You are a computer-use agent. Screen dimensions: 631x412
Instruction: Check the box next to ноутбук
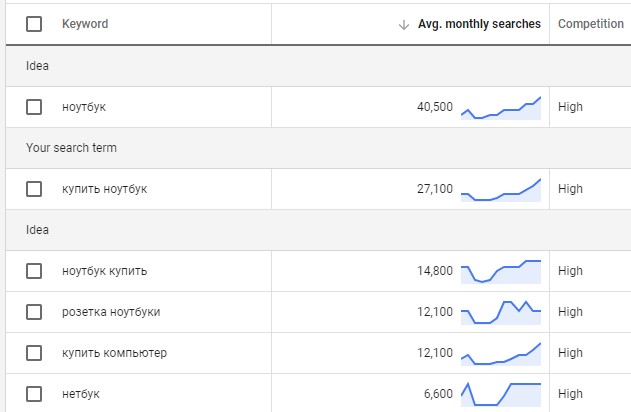tap(34, 107)
